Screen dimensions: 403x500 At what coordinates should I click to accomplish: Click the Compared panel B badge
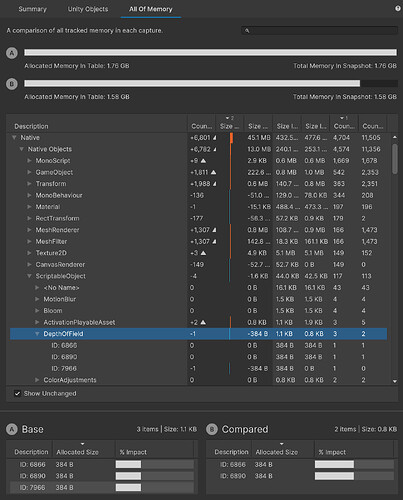coord(212,429)
